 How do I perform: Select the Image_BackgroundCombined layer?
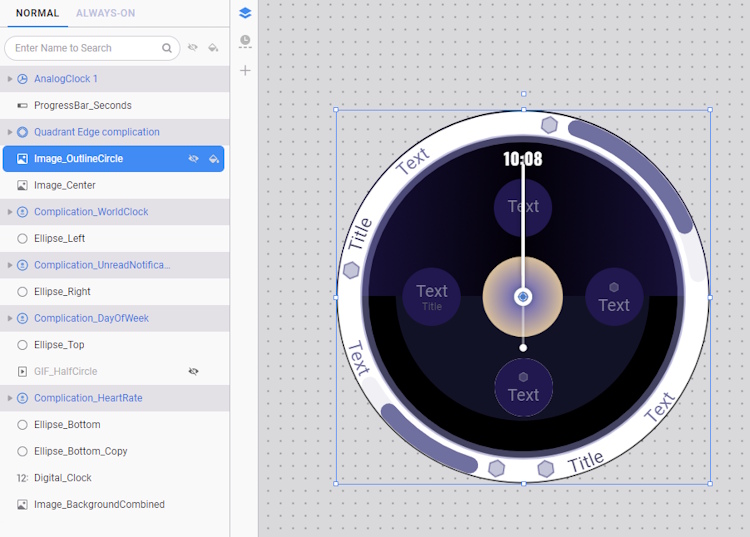click(x=99, y=504)
